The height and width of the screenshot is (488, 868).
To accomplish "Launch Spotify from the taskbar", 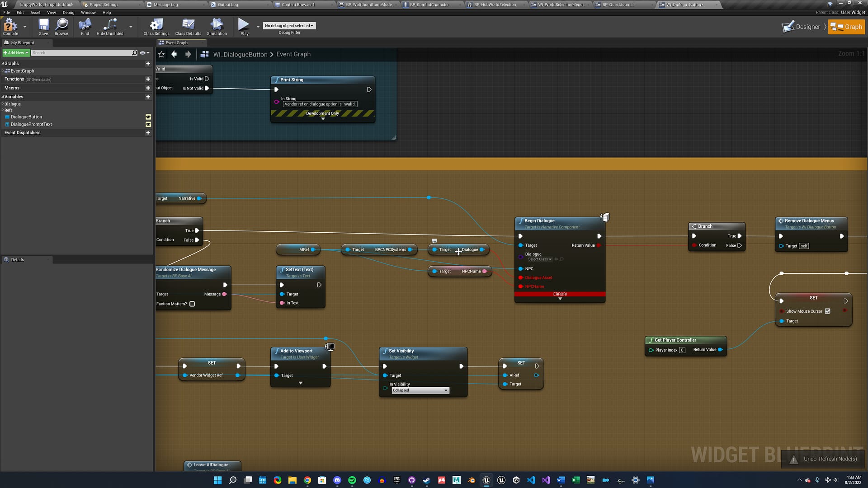I will click(x=352, y=480).
